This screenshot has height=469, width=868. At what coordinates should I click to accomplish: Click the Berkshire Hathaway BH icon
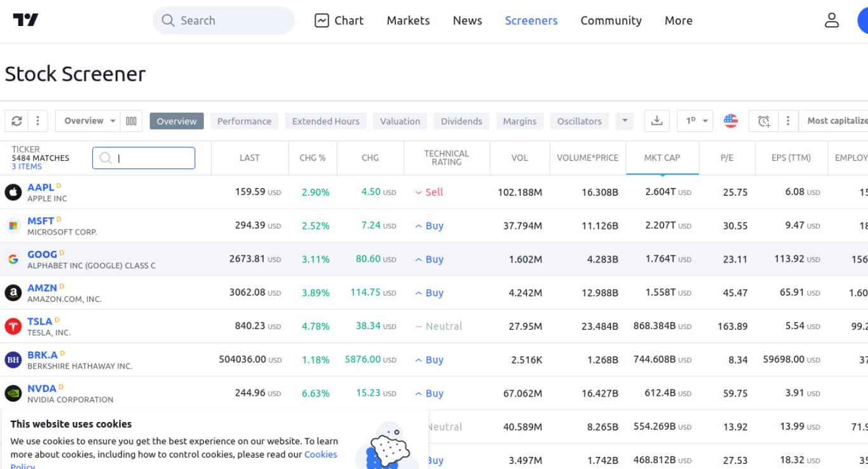(x=13, y=360)
